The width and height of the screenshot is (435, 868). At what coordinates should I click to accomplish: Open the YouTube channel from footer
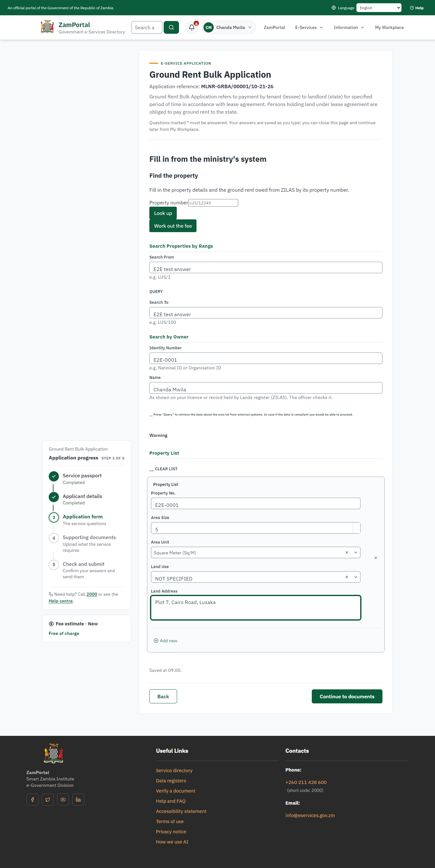click(x=63, y=799)
